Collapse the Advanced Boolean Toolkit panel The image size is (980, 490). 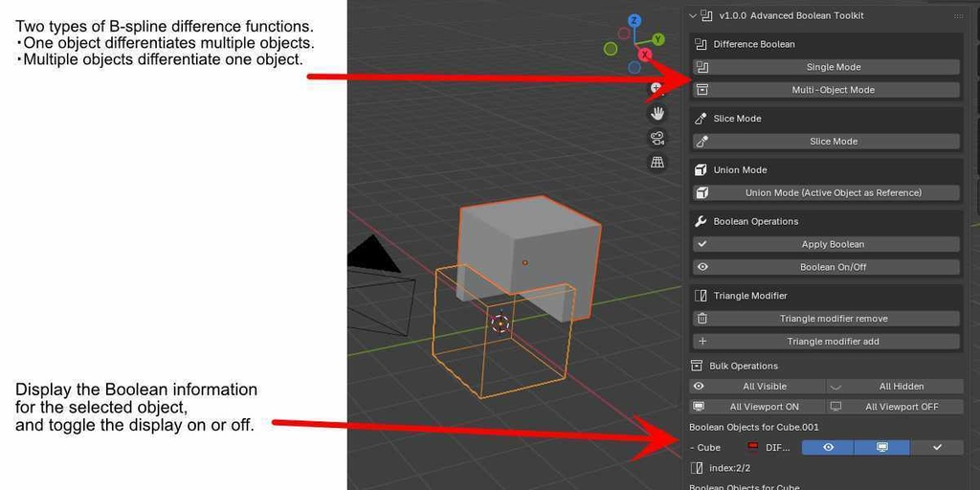(693, 15)
